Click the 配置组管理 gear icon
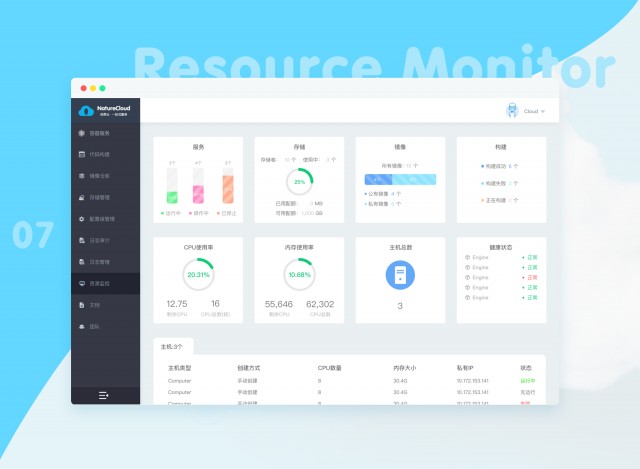This screenshot has height=469, width=640. click(82, 219)
